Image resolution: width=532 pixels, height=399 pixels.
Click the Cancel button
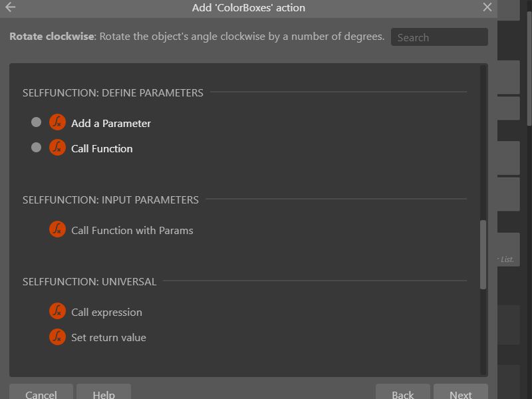click(41, 392)
